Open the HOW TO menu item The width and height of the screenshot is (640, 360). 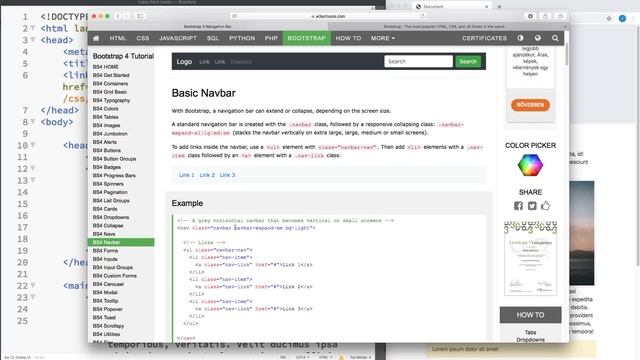coord(348,38)
